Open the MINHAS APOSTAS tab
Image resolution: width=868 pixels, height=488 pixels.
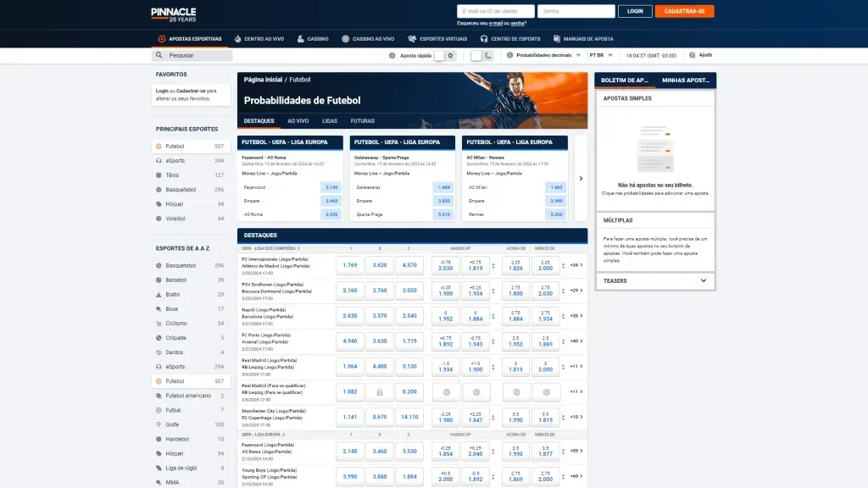coord(687,79)
